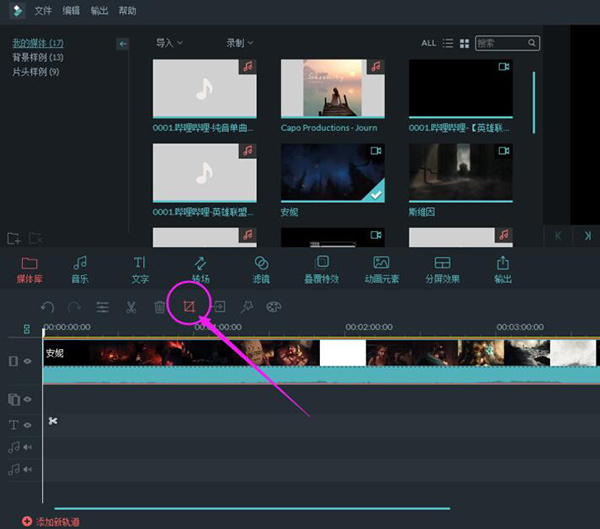Select 背景样例 in the media sidebar
The height and width of the screenshot is (529, 600).
click(35, 58)
